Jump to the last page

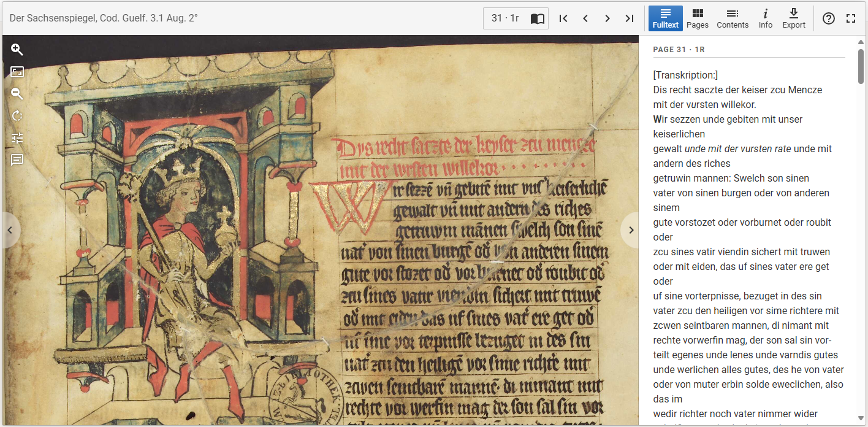click(630, 18)
